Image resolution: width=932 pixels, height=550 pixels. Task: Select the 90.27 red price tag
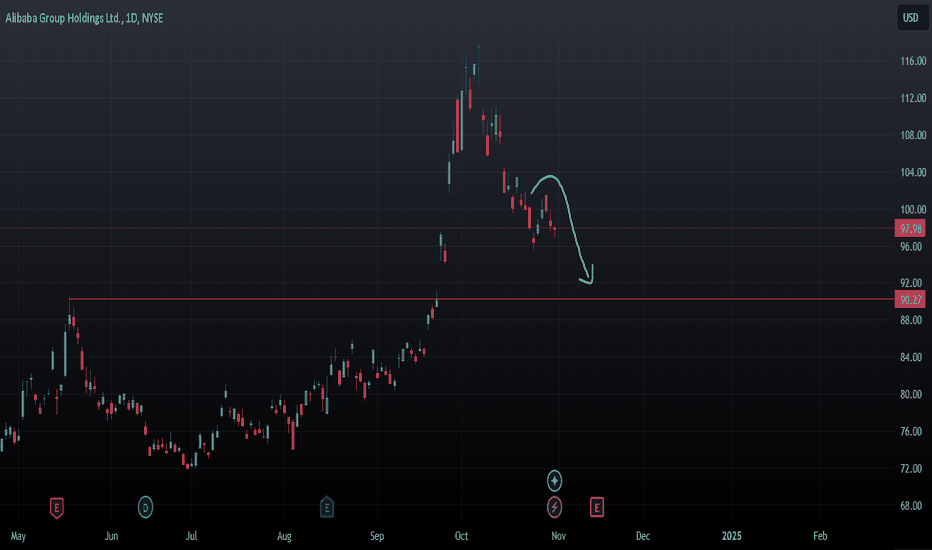[910, 300]
